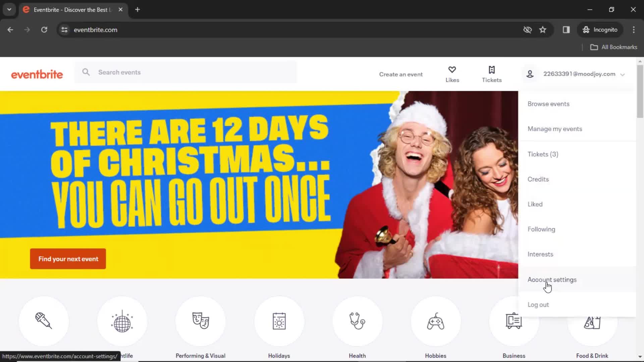This screenshot has width=644, height=362.
Task: Click the Performing & Visual arts icon
Action: [200, 321]
